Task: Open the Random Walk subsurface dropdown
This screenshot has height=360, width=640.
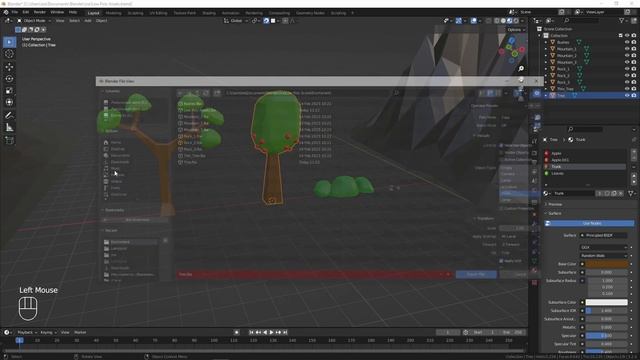Action: point(604,256)
